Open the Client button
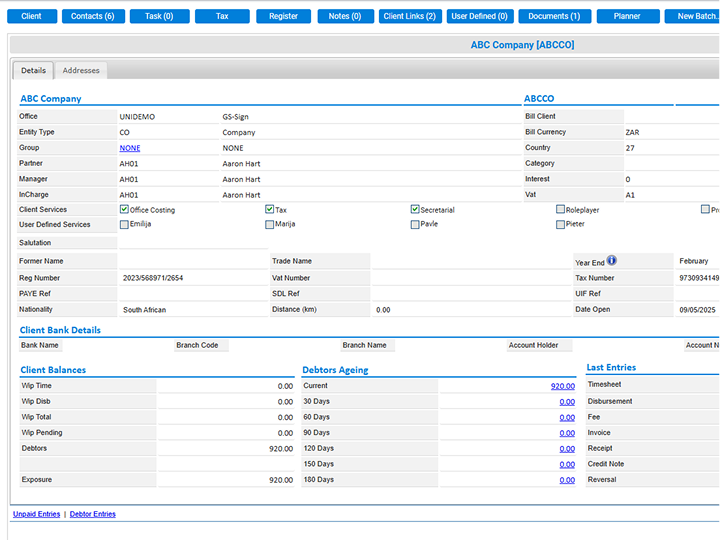This screenshot has width=720, height=540. [32, 16]
